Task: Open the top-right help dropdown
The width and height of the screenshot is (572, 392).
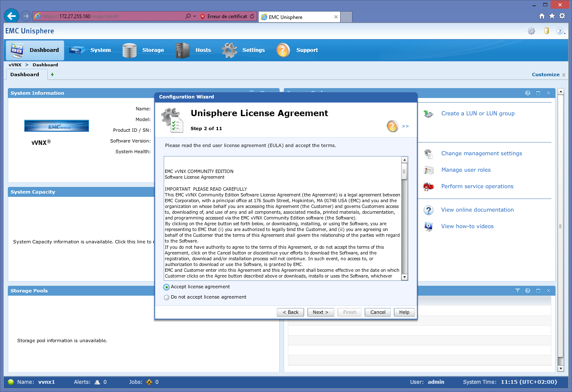Action: [x=560, y=31]
